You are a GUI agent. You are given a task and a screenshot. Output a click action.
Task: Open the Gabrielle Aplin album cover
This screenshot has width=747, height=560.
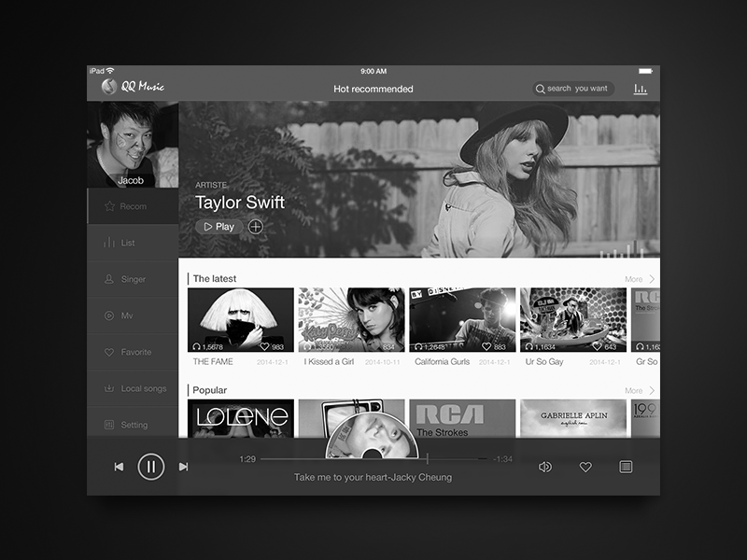click(573, 418)
